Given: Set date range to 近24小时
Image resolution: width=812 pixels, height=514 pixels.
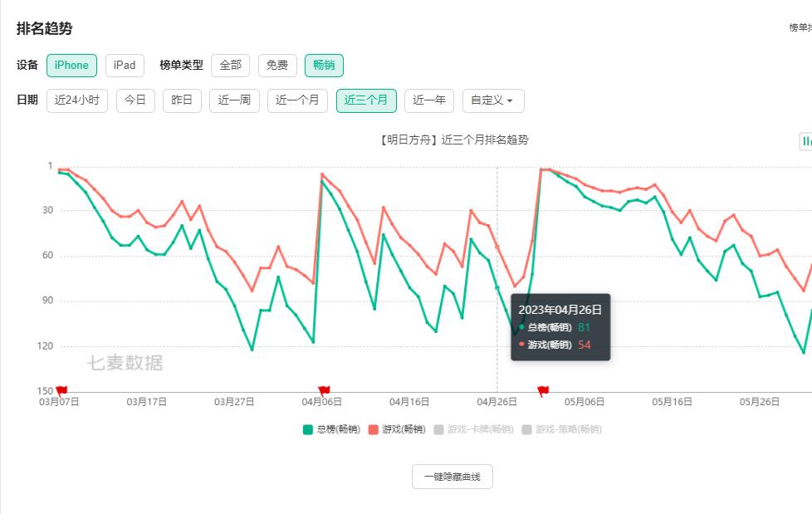Looking at the screenshot, I should (x=77, y=100).
